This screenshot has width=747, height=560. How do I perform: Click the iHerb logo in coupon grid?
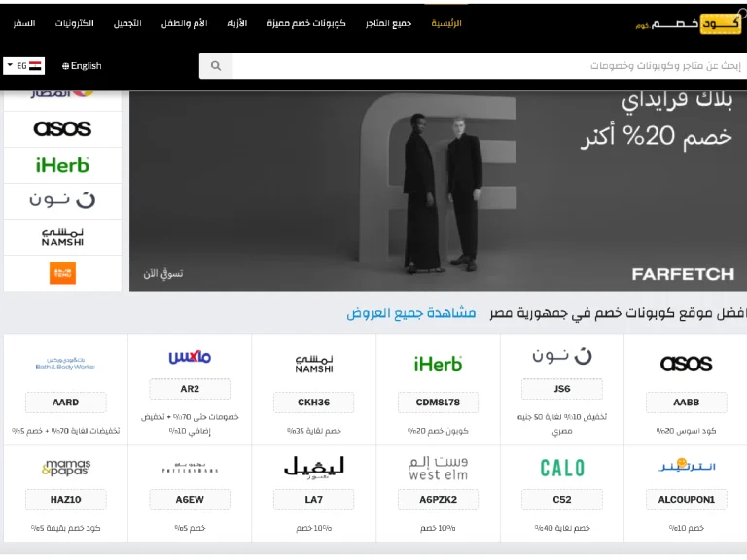[438, 365]
